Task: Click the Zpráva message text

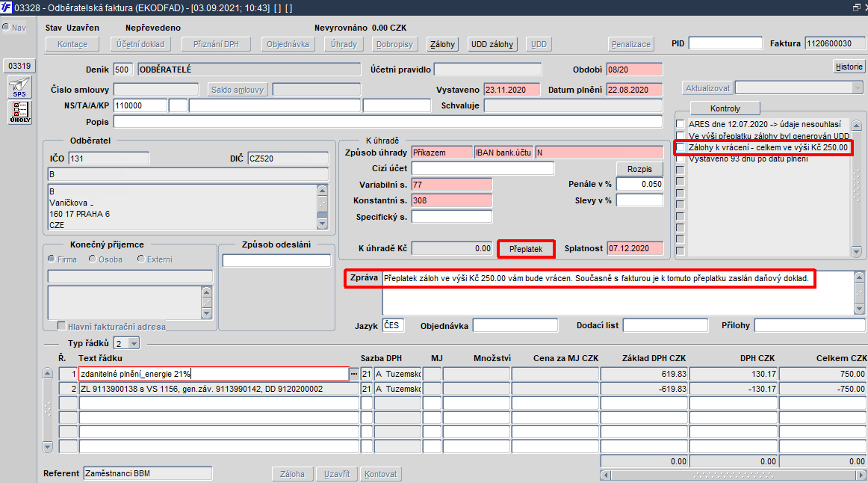Action: coord(596,279)
